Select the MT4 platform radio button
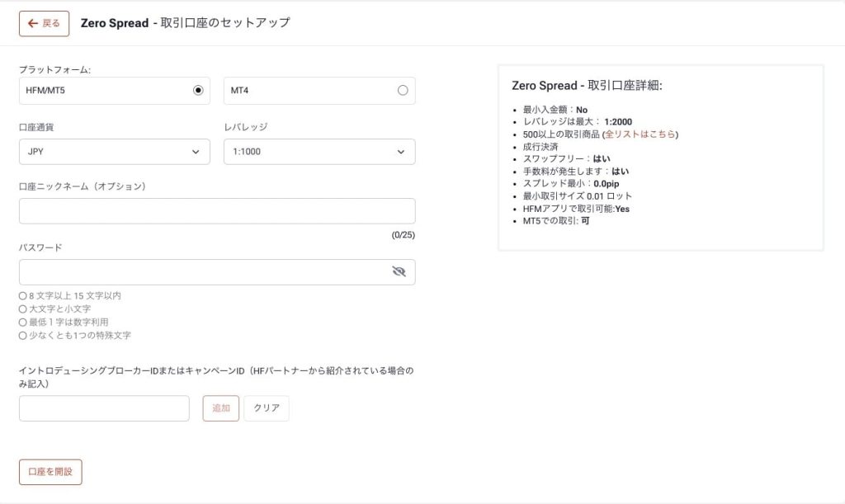Screen dimensions: 845x504 [404, 91]
